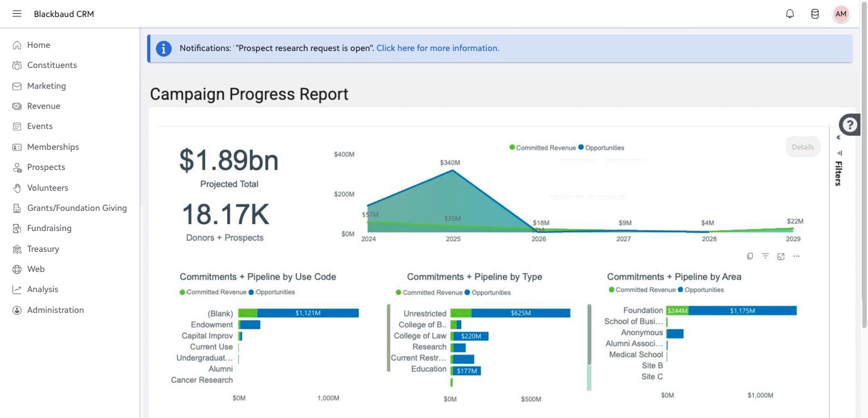Open the help question mark icon
The height and width of the screenshot is (418, 868).
[850, 125]
